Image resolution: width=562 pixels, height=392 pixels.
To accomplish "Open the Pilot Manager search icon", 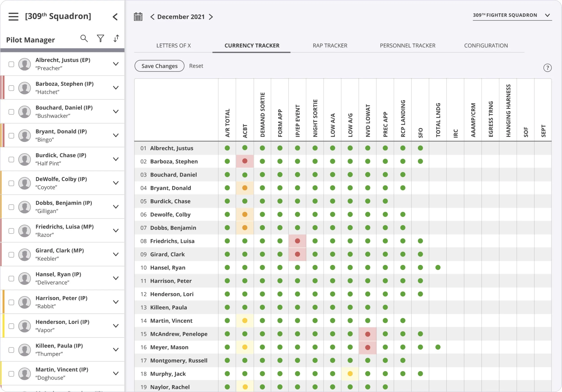I will click(84, 38).
